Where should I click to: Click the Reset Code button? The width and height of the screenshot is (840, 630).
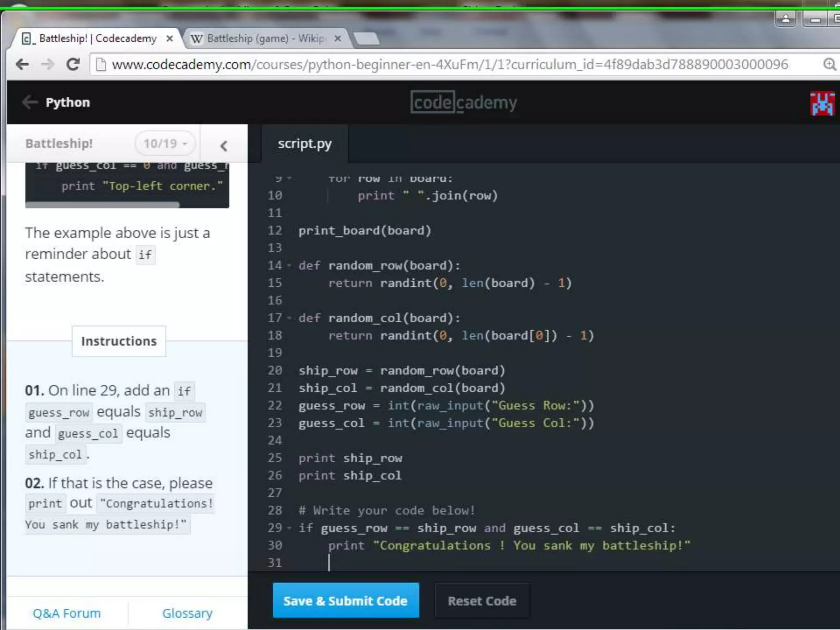pyautogui.click(x=482, y=601)
